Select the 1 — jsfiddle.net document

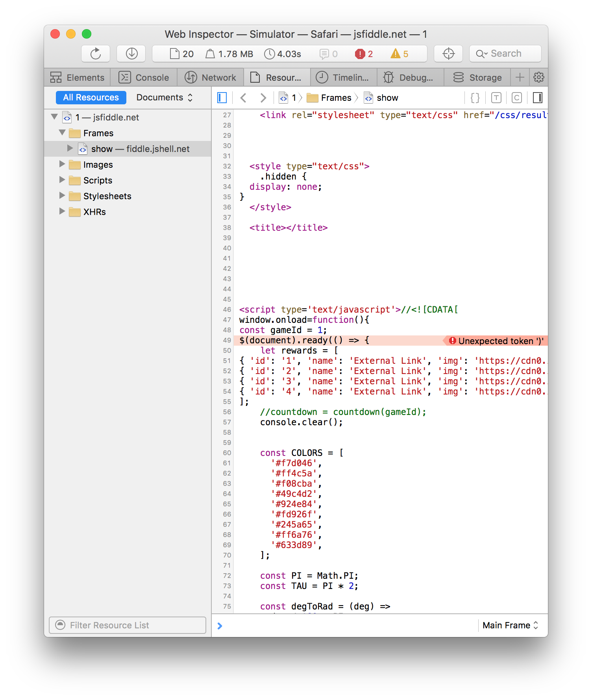(x=128, y=117)
